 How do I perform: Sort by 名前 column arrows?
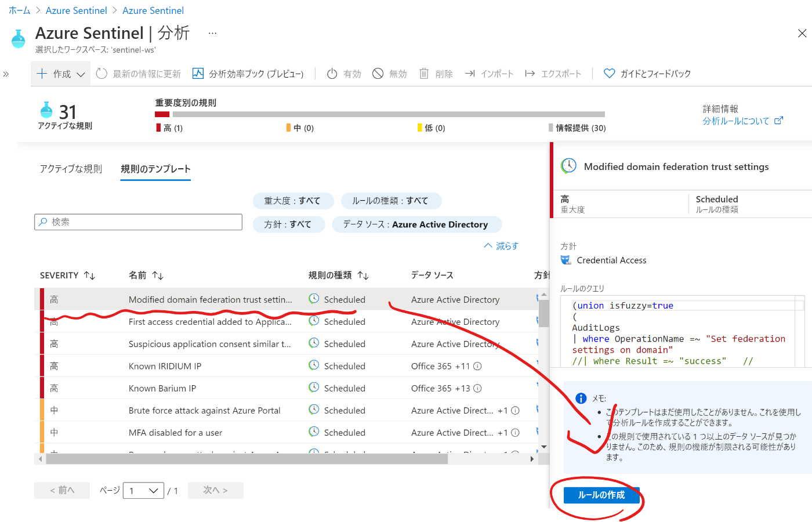(158, 275)
